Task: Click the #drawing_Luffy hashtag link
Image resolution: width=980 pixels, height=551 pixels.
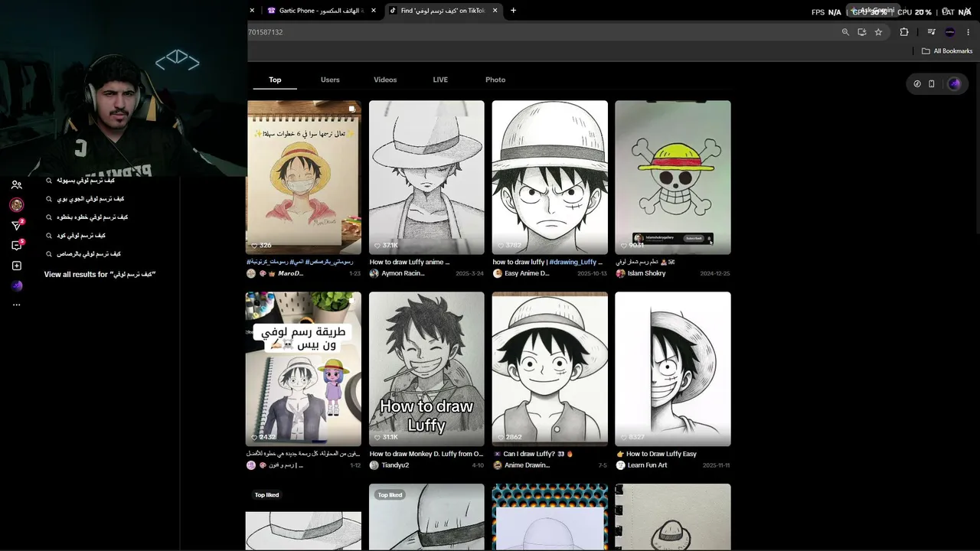Action: (573, 262)
